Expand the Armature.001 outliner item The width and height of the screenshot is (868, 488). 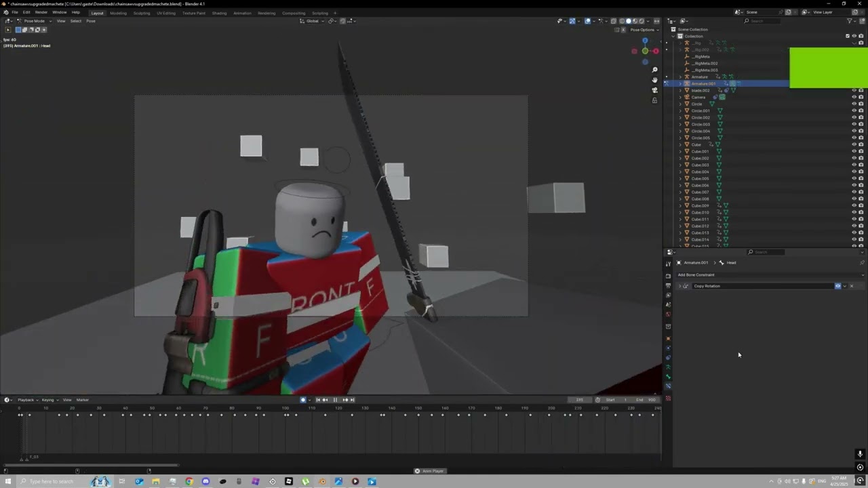tap(680, 83)
